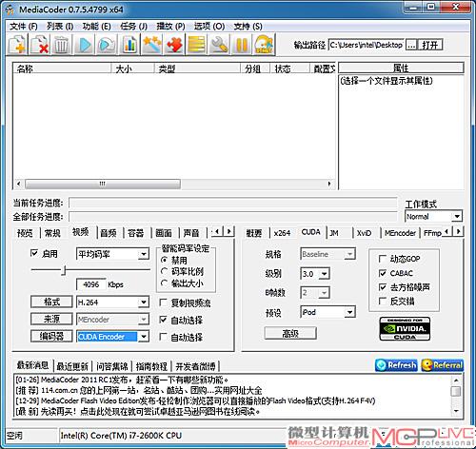Uncheck the CABAC checkbox

(383, 273)
